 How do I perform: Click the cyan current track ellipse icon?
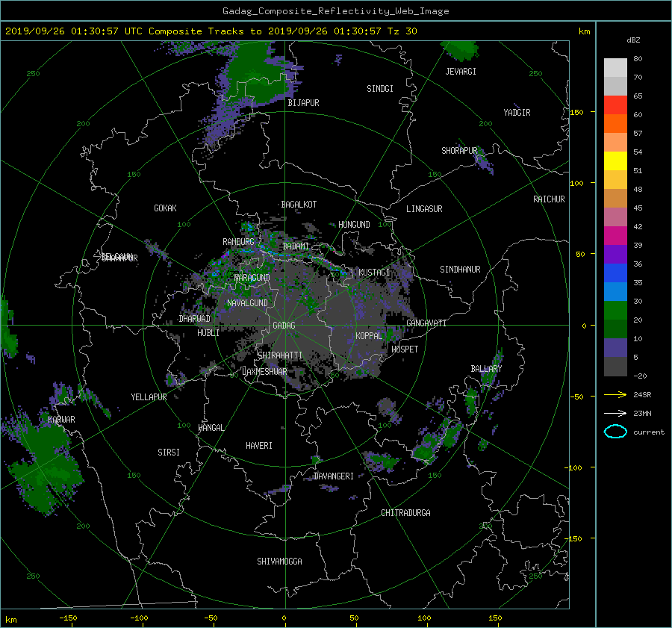click(x=615, y=432)
